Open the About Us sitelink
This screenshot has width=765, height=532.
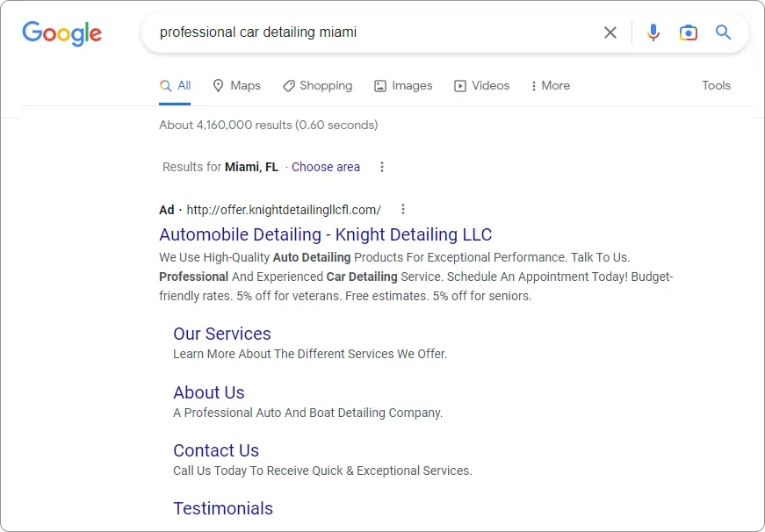coord(209,392)
